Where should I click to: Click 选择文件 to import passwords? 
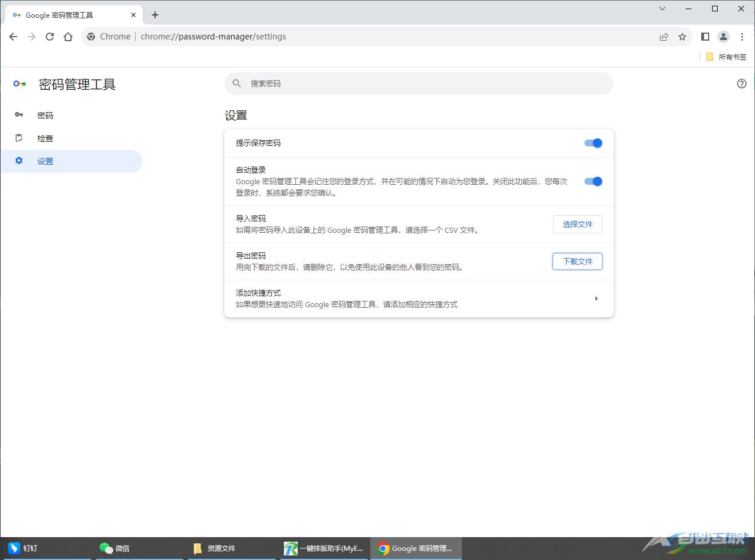pos(578,224)
